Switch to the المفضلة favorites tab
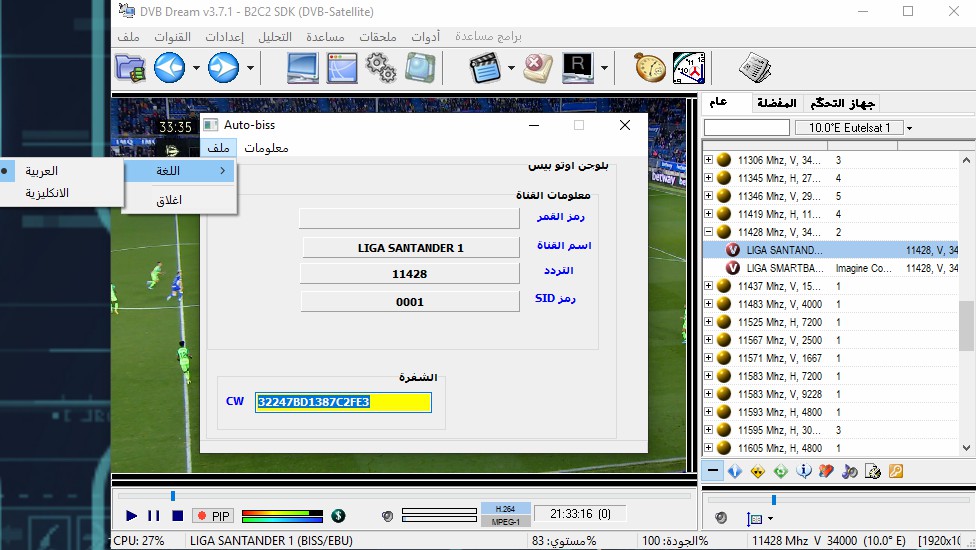This screenshot has width=976, height=550. point(777,103)
